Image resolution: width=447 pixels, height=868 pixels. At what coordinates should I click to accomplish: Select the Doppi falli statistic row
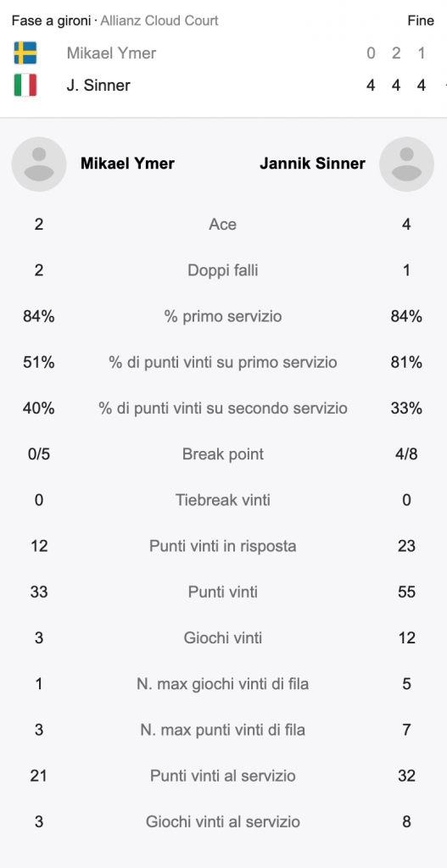point(223,270)
